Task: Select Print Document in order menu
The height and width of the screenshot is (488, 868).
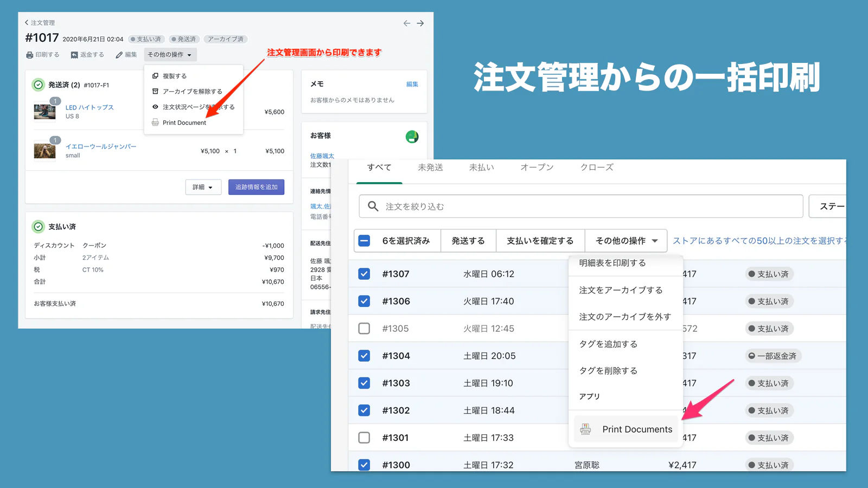Action: pos(184,123)
